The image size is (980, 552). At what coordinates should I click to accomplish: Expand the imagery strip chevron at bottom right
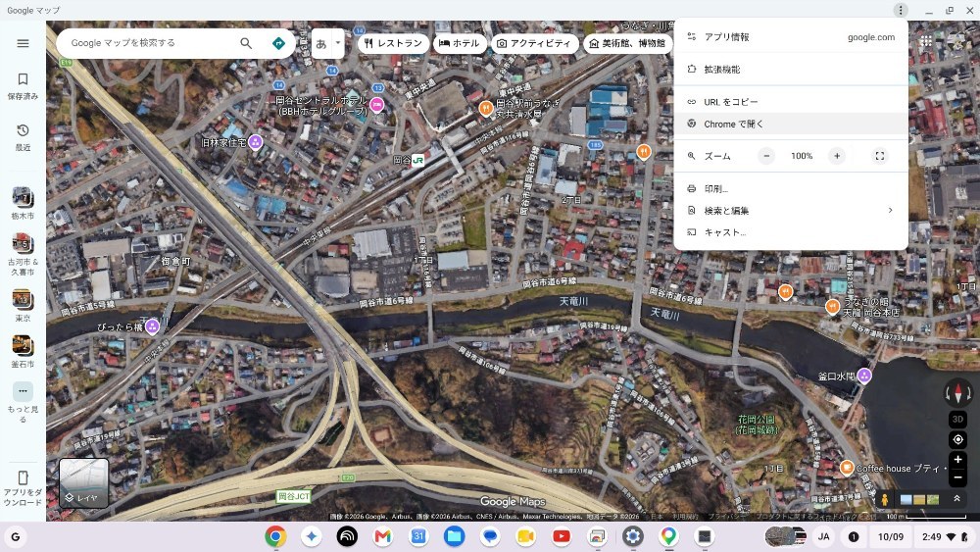click(956, 499)
